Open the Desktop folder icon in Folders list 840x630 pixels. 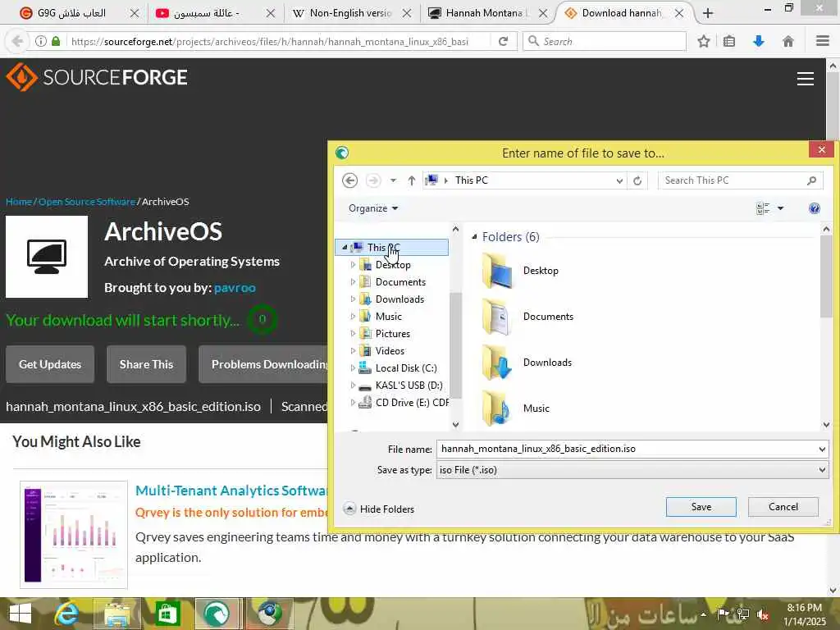pos(498,271)
